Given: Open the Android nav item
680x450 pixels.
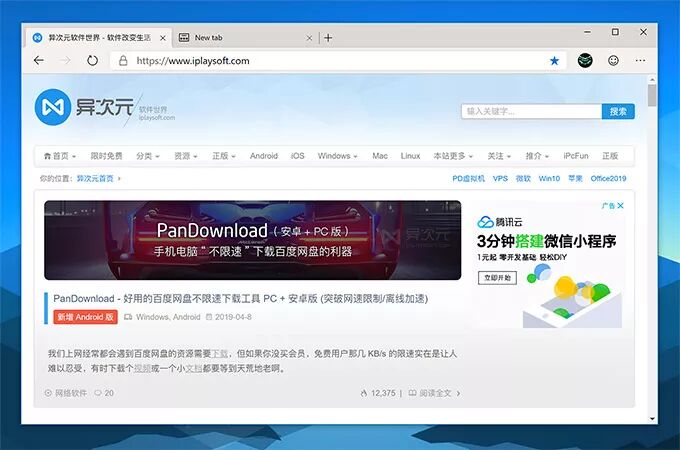Looking at the screenshot, I should 264,156.
